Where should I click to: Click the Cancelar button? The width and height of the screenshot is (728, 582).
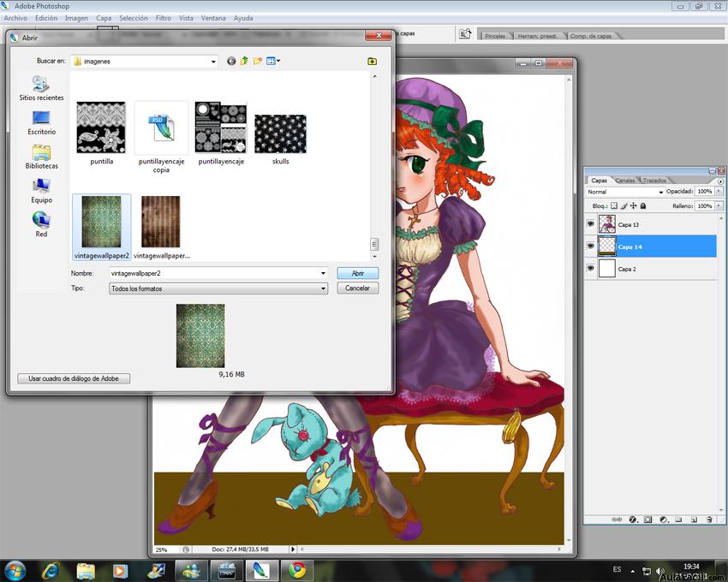[x=357, y=288]
